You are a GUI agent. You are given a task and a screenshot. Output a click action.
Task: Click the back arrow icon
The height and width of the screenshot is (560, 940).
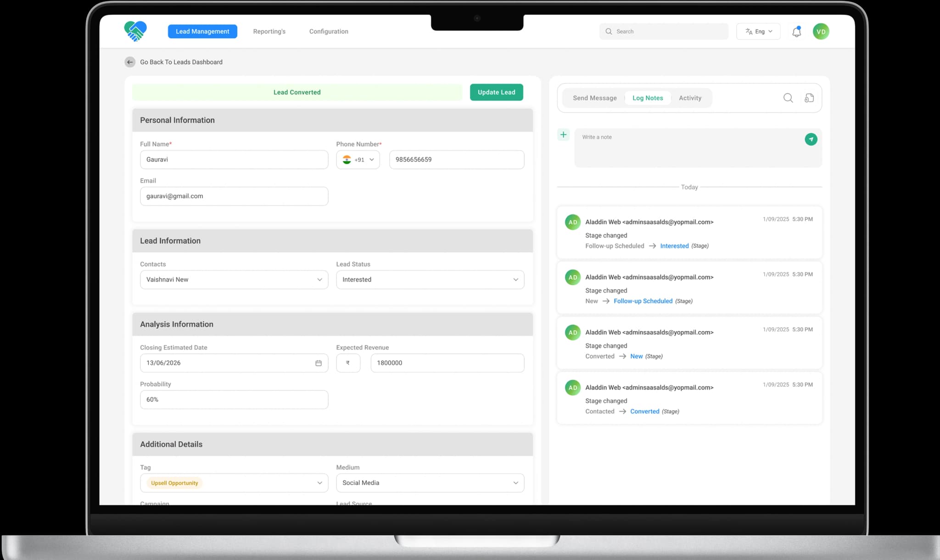coord(130,62)
